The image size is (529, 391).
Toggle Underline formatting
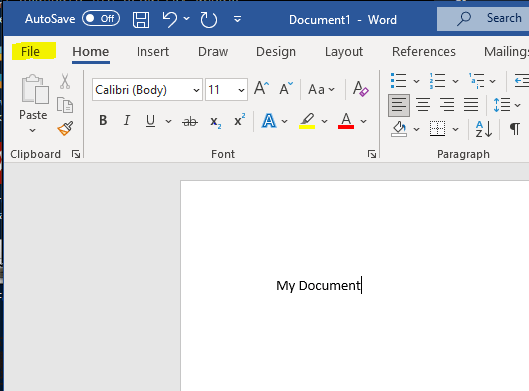150,121
